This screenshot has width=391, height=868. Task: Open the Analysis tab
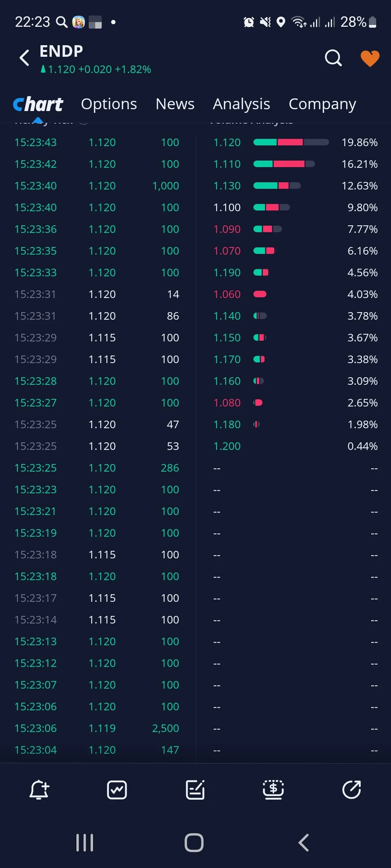click(241, 104)
